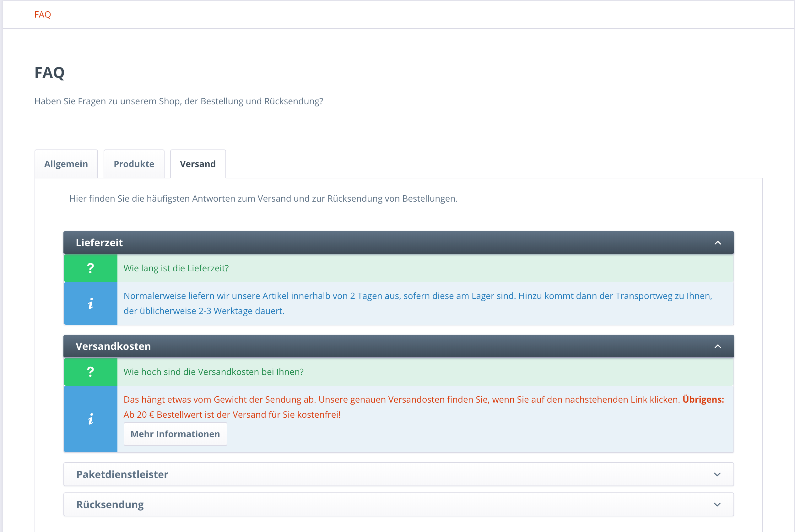This screenshot has height=532, width=795.
Task: Collapse the Lieferzeit section via its chevron
Action: click(718, 242)
